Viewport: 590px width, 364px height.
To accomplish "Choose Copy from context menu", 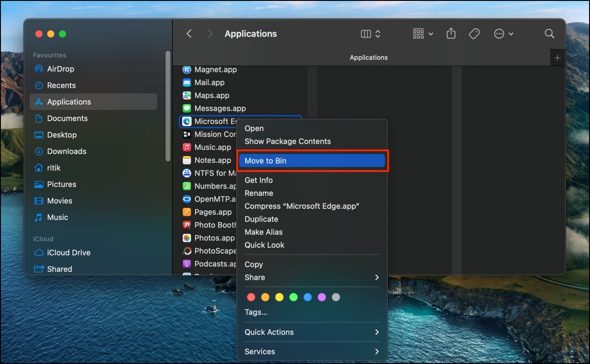I will (312, 265).
